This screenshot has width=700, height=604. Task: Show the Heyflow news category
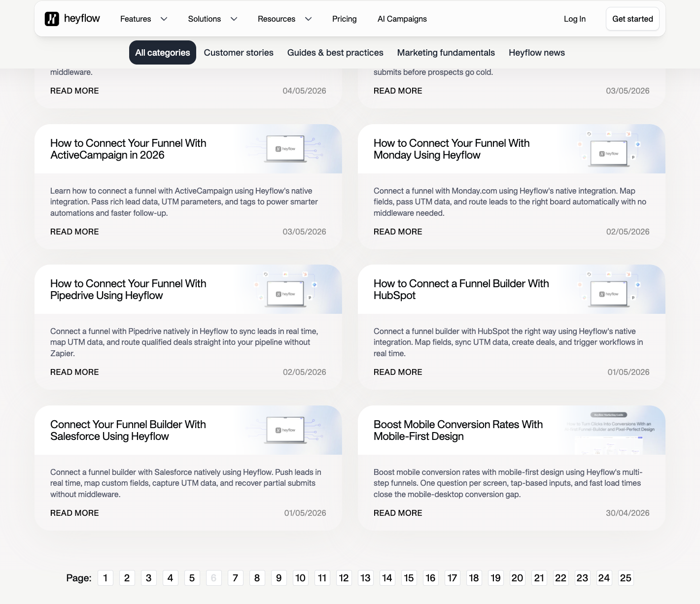(537, 53)
